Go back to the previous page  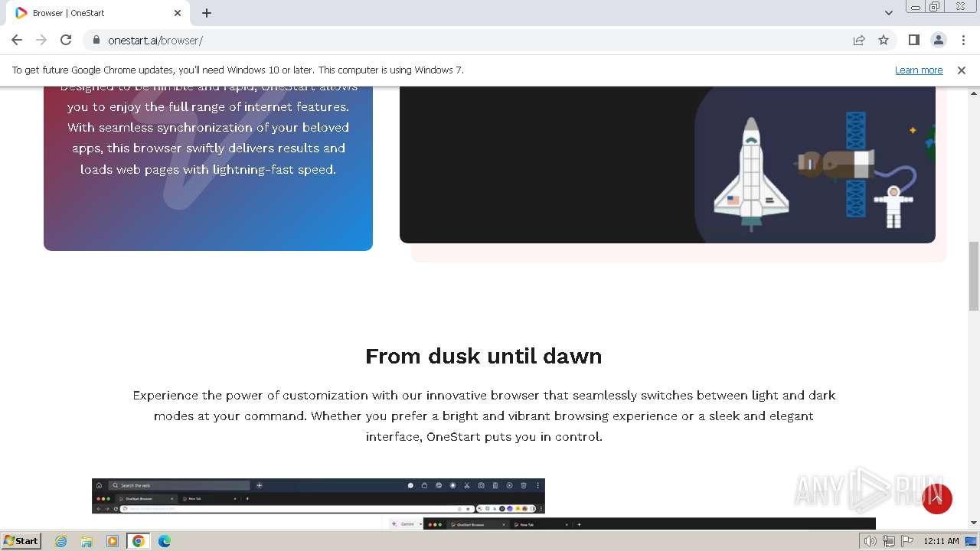tap(17, 40)
